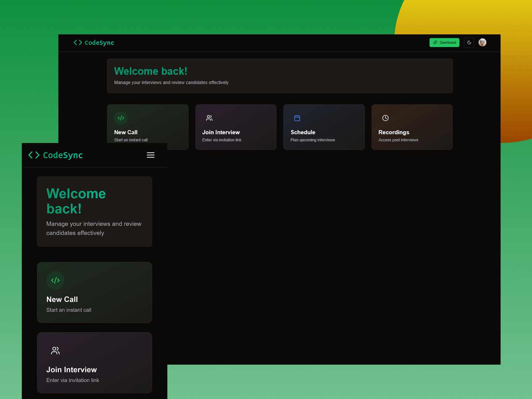Open the Join Interview card
Image resolution: width=532 pixels, height=399 pixels.
tap(236, 127)
